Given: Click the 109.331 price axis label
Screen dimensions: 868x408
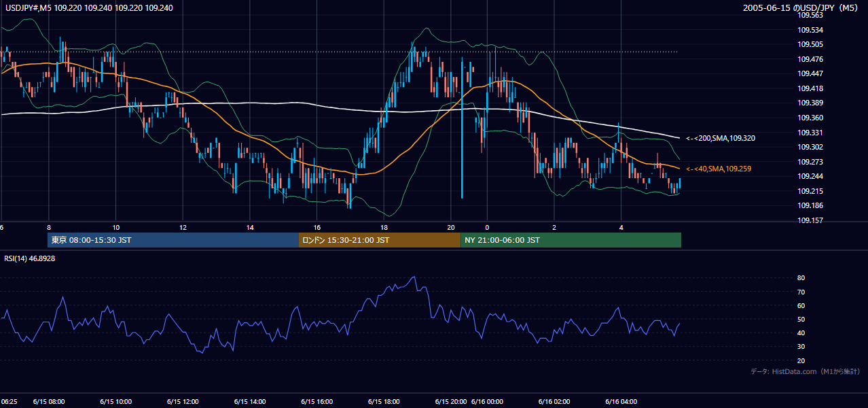Looking at the screenshot, I should 811,133.
